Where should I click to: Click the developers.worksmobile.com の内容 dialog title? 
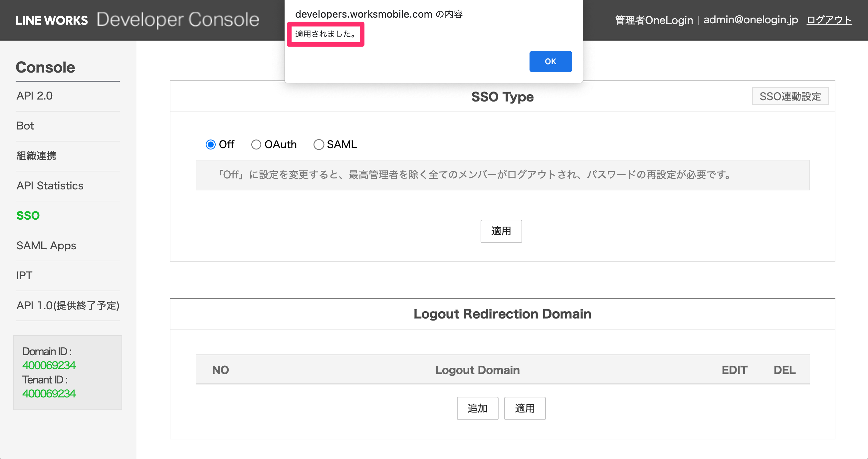(x=379, y=14)
